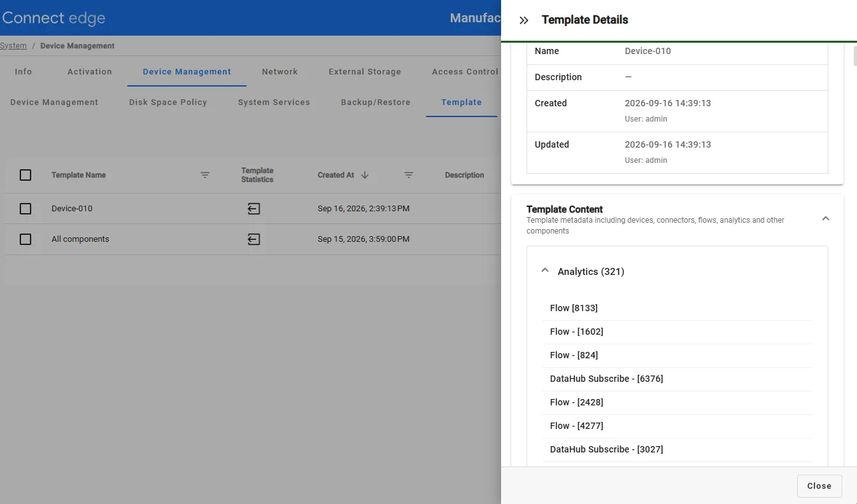The width and height of the screenshot is (857, 504).
Task: Select the Flow [8133] item
Action: pyautogui.click(x=677, y=308)
